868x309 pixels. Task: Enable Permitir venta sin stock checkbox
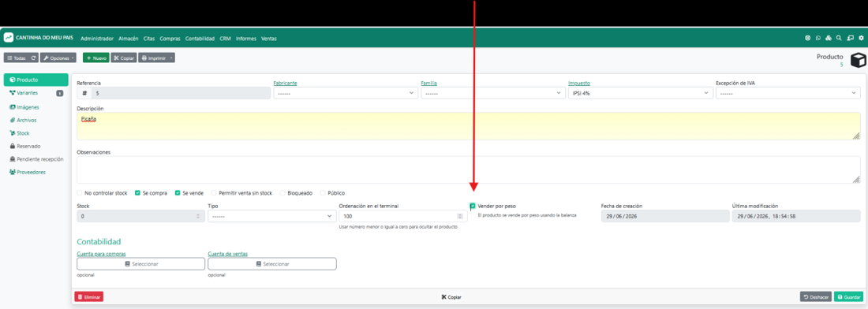214,193
